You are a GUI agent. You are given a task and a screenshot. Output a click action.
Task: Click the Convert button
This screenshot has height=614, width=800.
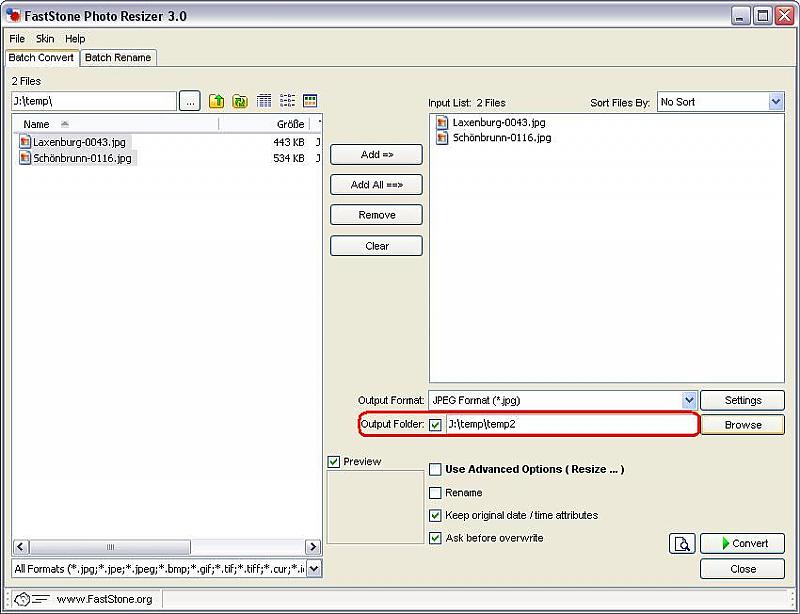coord(742,544)
